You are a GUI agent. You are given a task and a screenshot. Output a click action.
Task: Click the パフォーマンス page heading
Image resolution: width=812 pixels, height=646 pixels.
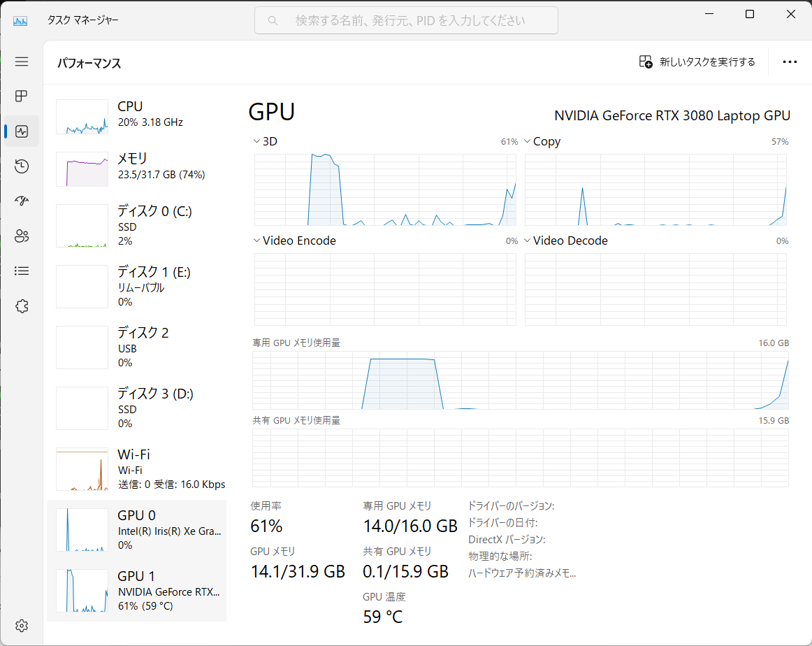(x=89, y=63)
